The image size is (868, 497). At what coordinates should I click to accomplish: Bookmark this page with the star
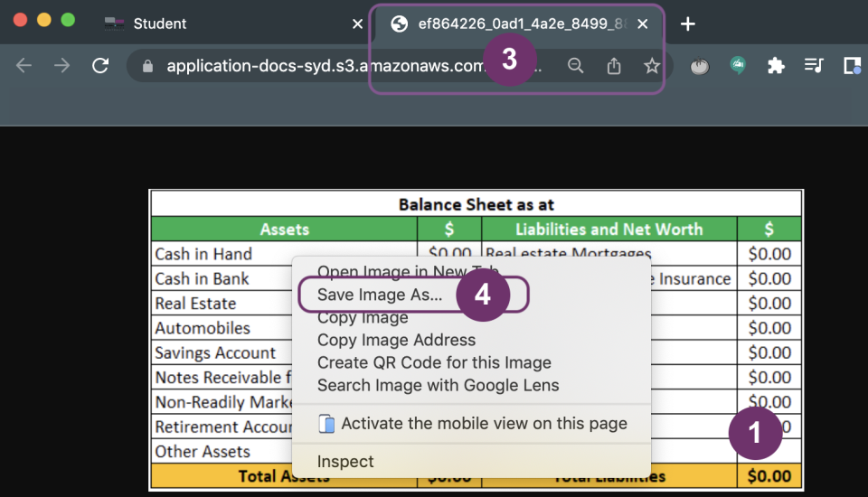[652, 66]
